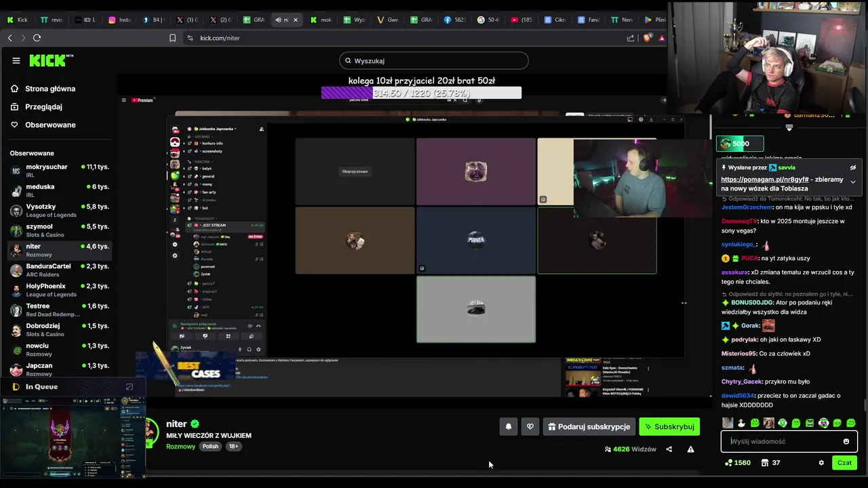868x488 pixels.
Task: Click the Rozmowy category link
Action: 180,447
